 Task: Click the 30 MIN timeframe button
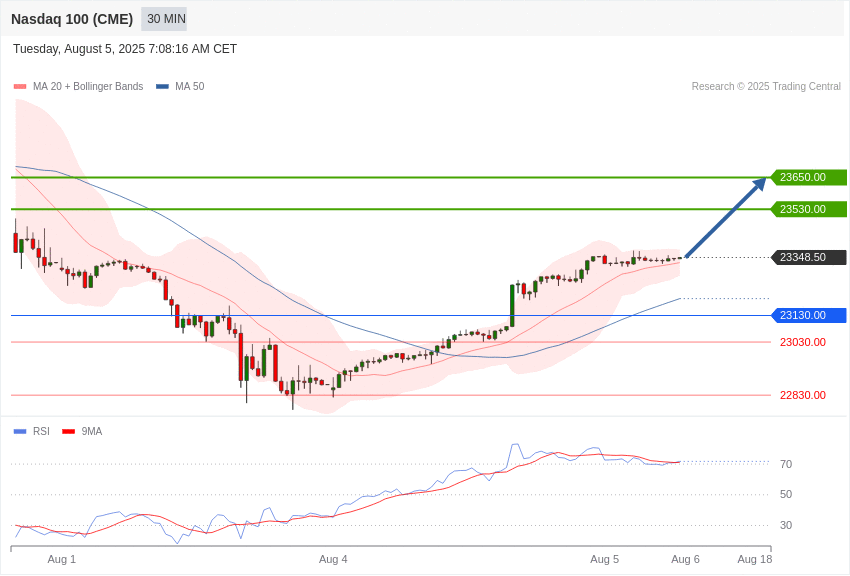coord(164,19)
